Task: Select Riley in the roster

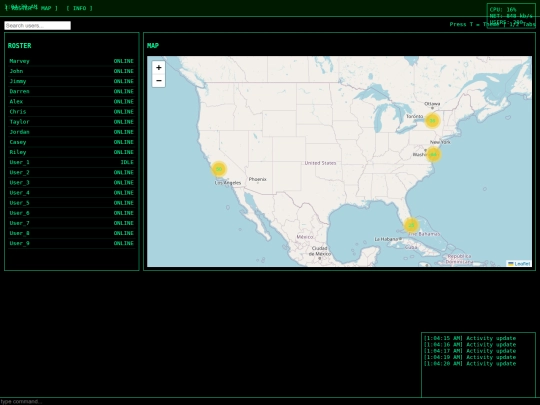Action: [72, 152]
